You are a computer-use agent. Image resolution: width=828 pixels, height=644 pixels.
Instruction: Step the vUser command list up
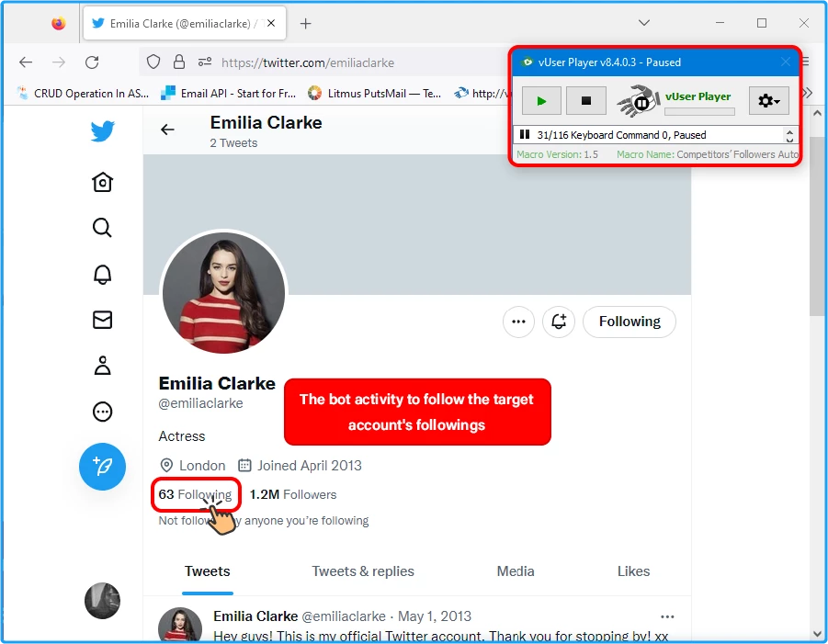[789, 132]
